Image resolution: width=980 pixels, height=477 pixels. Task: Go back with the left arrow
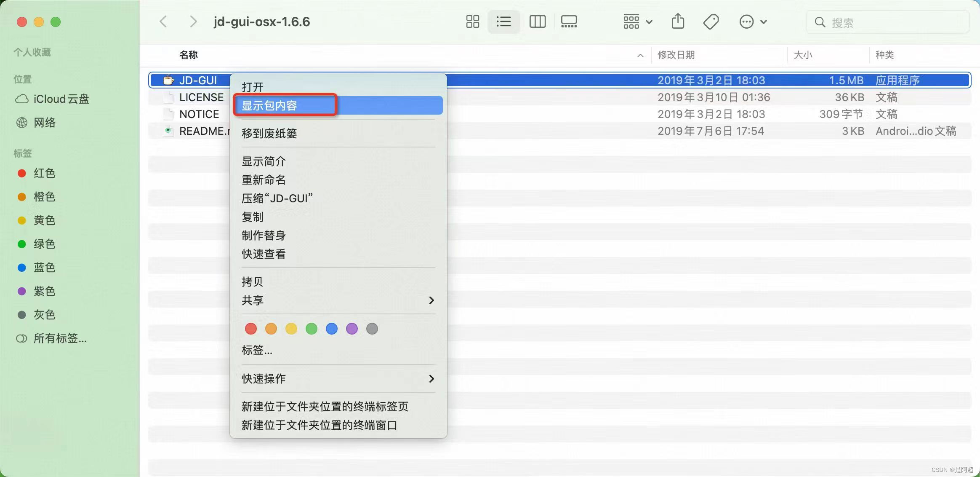[163, 21]
